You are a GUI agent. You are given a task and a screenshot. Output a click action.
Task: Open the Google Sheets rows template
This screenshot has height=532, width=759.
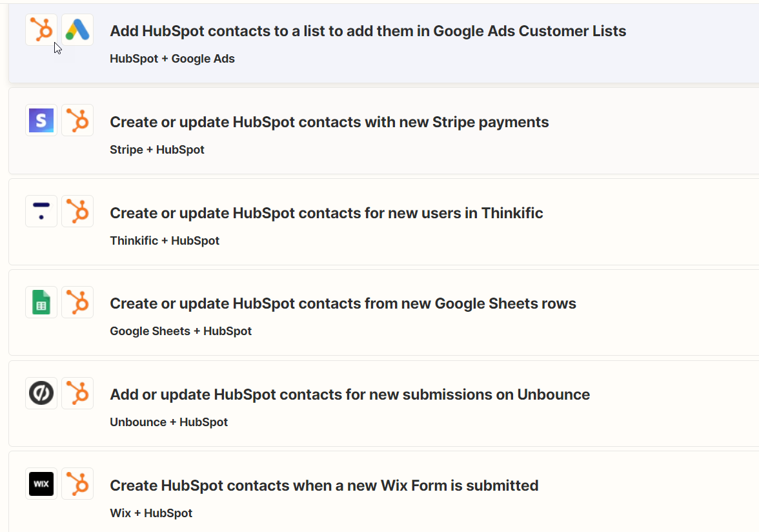point(343,303)
